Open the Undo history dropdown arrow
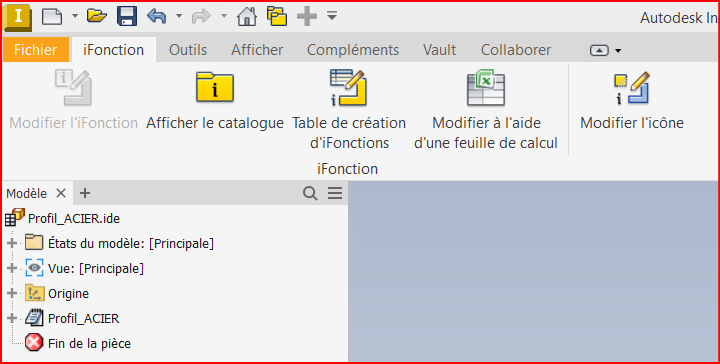720x364 pixels. tap(179, 17)
